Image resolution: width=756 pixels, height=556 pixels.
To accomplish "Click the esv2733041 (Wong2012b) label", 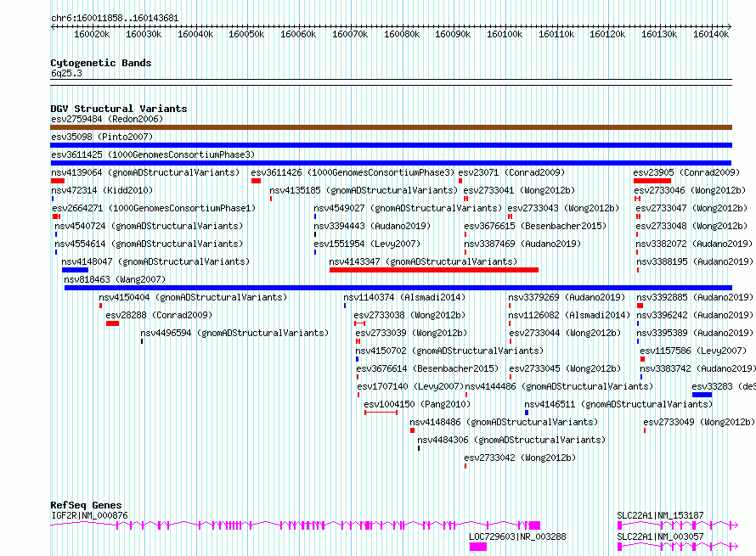I will click(x=519, y=190).
